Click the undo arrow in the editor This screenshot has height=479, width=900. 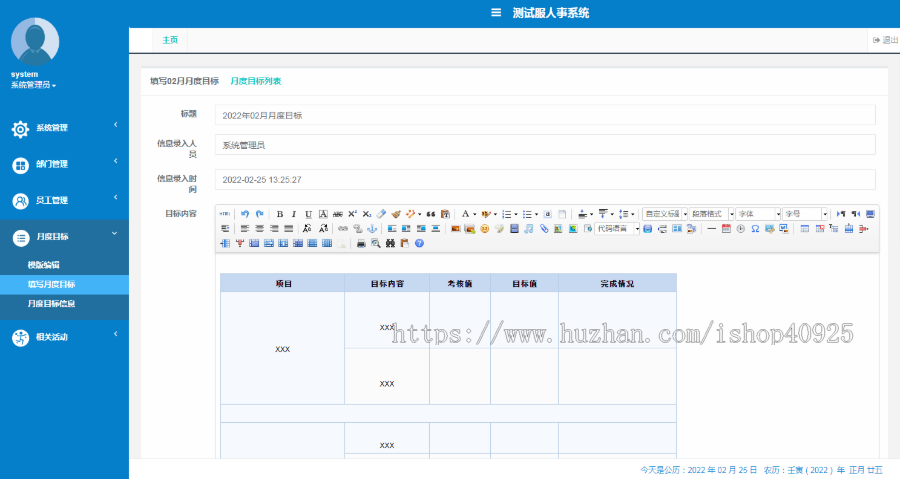(x=245, y=214)
